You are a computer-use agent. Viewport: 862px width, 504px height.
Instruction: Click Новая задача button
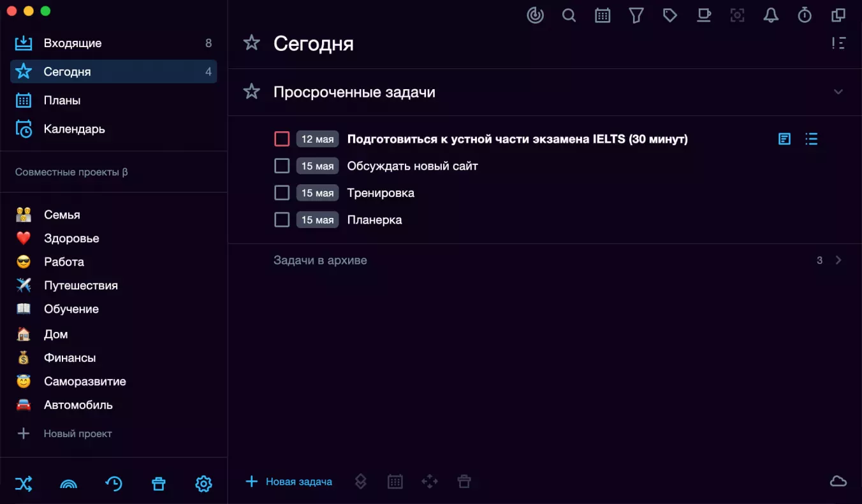(x=289, y=482)
